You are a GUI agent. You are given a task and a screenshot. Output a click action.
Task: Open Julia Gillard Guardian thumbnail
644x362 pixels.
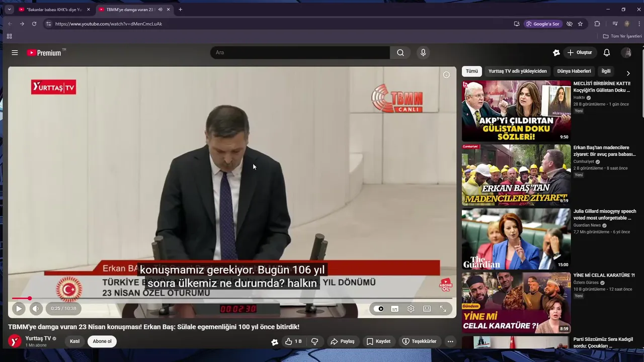516,239
